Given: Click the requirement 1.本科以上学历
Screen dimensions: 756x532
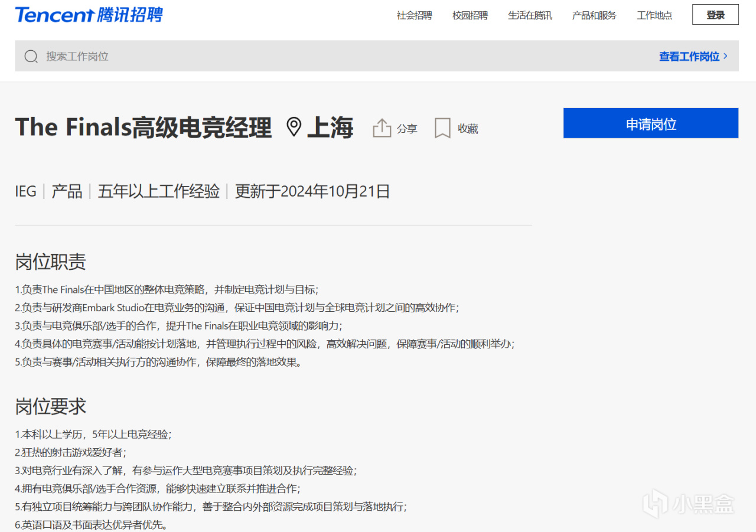Looking at the screenshot, I should click(93, 435).
